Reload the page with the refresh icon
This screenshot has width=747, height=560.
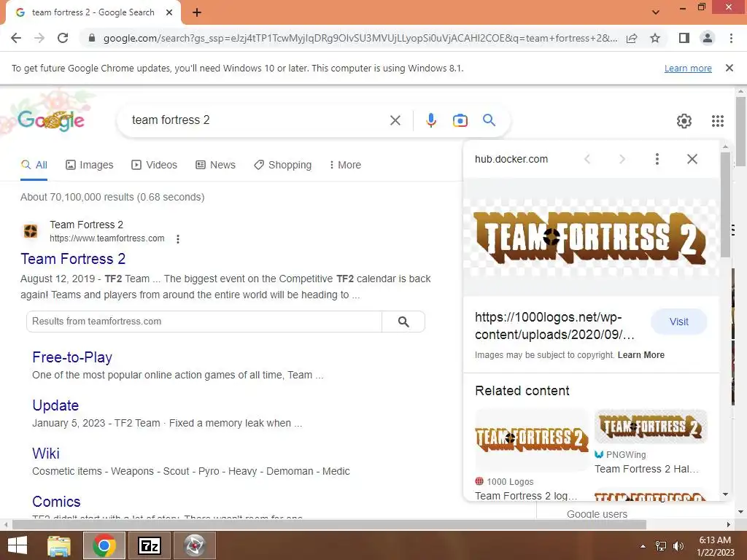click(x=63, y=38)
